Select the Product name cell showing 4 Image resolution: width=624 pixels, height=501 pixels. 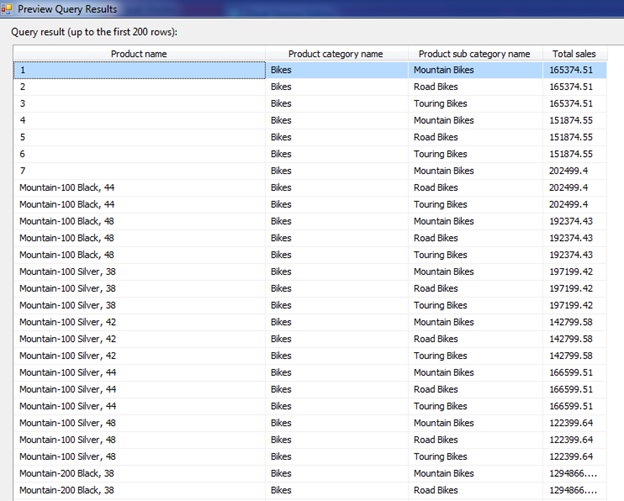(139, 120)
